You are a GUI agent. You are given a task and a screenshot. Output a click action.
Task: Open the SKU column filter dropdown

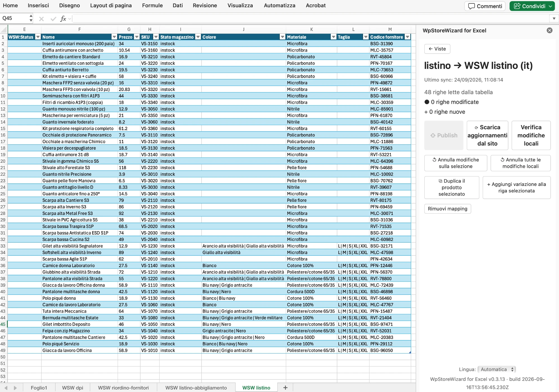pos(156,37)
